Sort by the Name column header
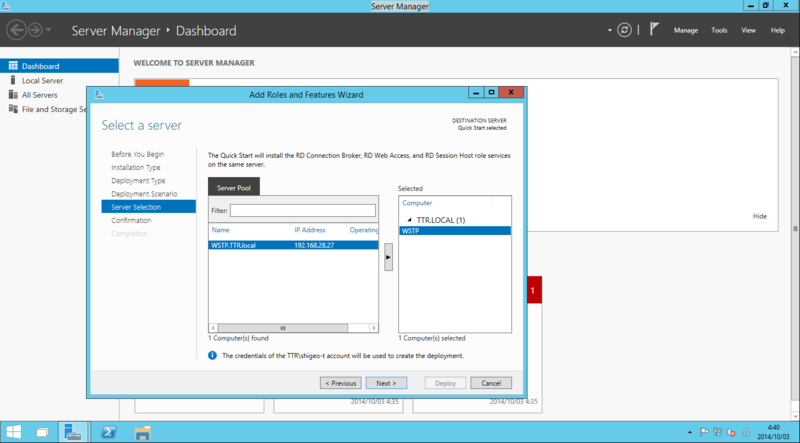 coord(220,230)
